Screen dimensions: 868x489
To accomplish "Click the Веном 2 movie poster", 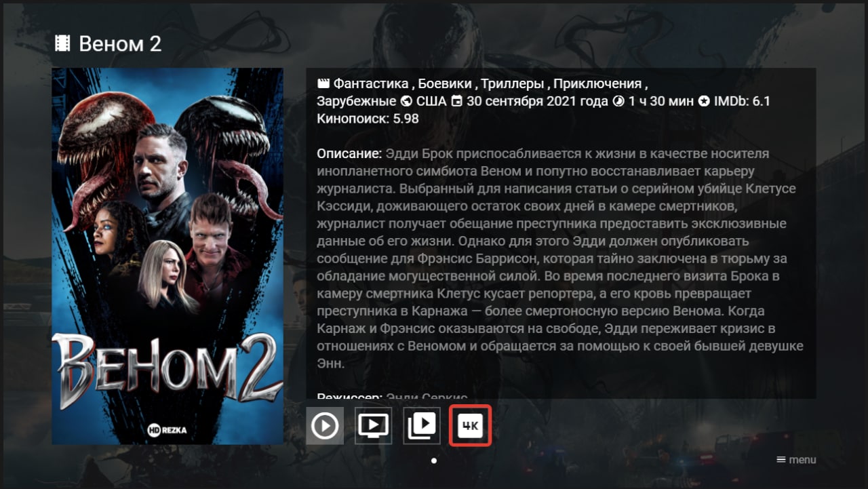I will pyautogui.click(x=167, y=256).
